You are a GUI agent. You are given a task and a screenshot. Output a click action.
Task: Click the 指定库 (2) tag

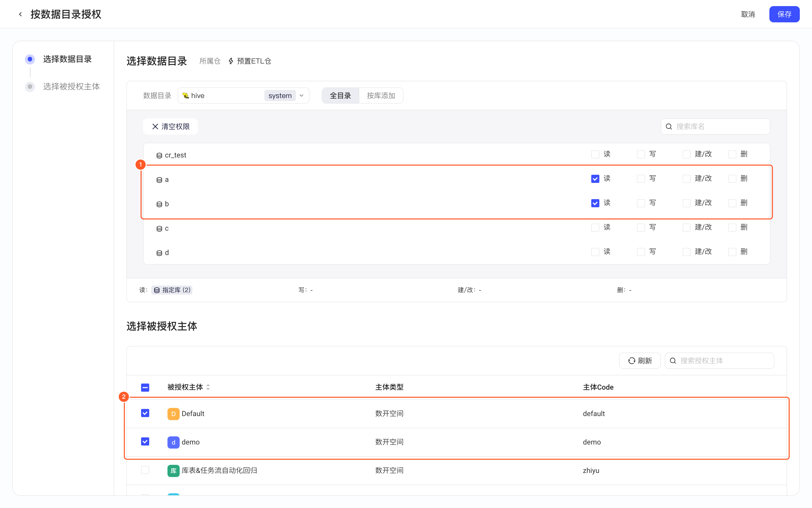click(x=172, y=290)
